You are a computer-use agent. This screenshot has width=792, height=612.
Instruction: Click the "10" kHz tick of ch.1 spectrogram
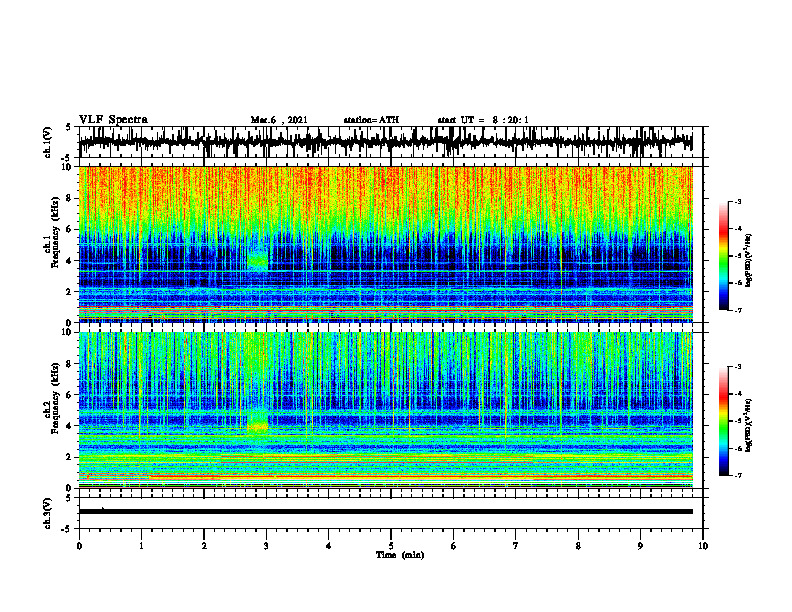[x=67, y=167]
